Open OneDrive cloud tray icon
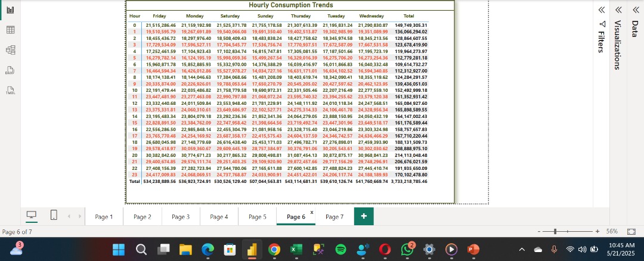644x261 pixels. (x=538, y=250)
